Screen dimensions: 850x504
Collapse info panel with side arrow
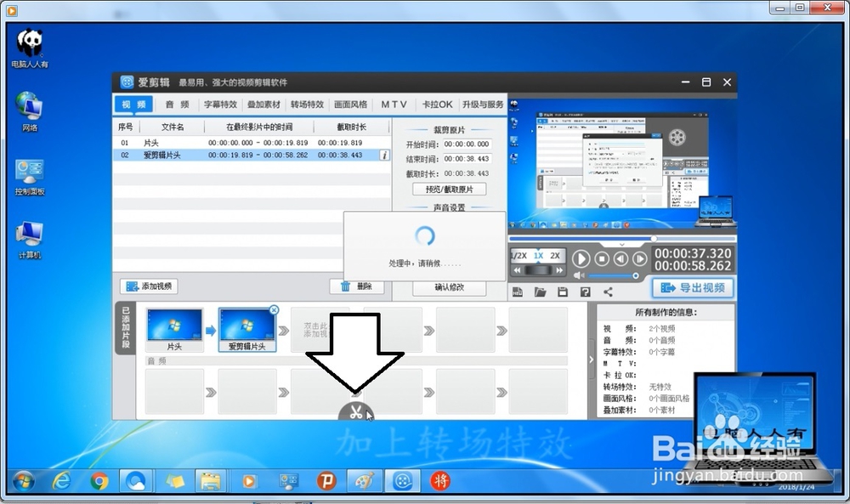[x=592, y=360]
